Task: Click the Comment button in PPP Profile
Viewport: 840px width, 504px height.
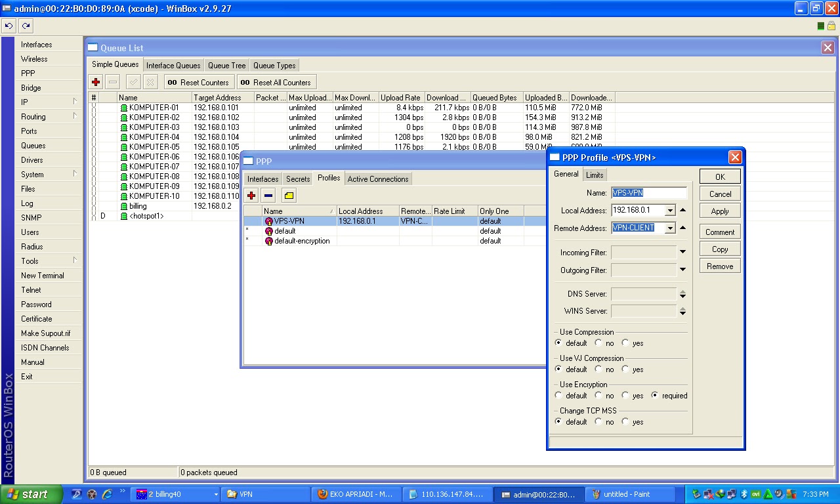Action: click(x=720, y=232)
